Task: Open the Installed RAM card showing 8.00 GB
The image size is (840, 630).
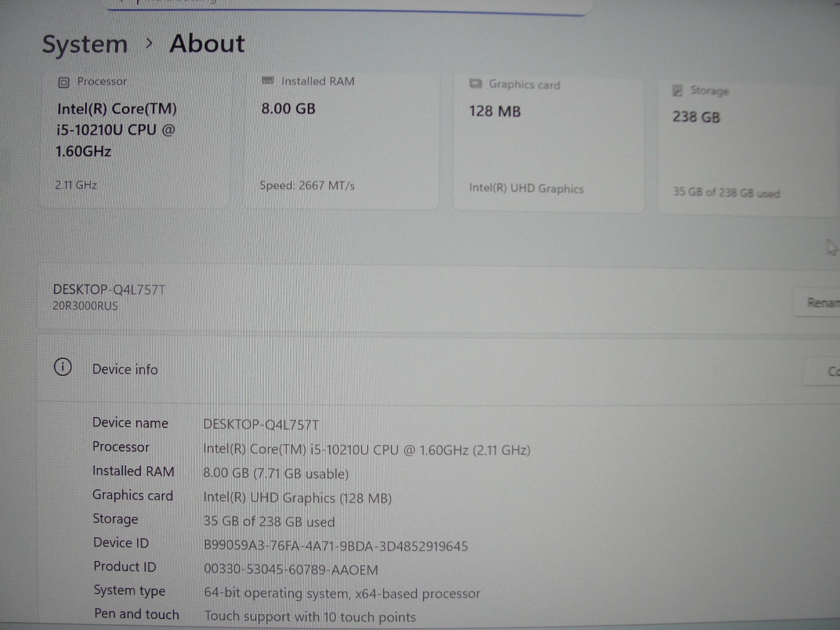Action: [x=341, y=140]
